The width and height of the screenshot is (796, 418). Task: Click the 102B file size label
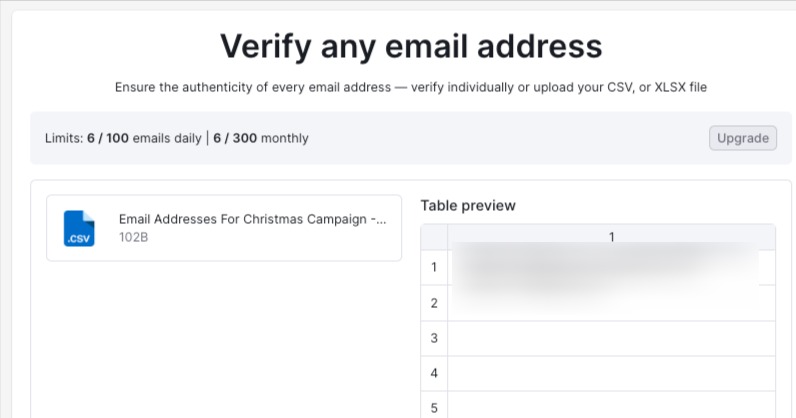(134, 238)
